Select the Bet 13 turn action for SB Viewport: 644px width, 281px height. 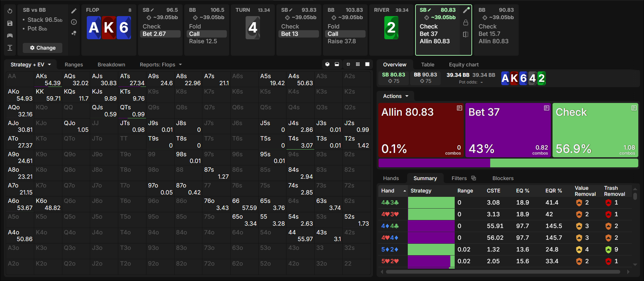pos(299,34)
